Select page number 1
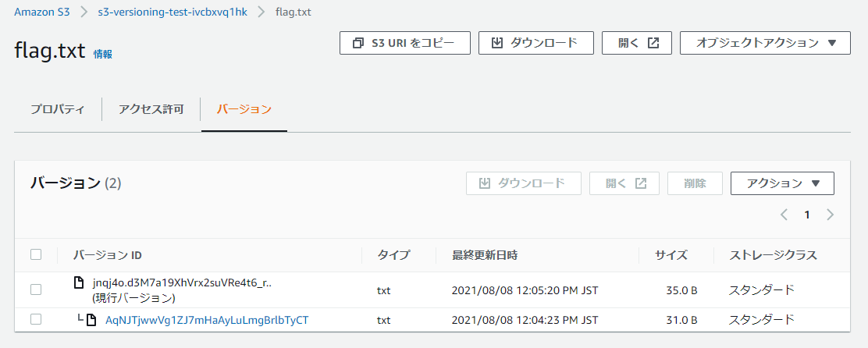Viewport: 868px width, 348px height. 807,215
